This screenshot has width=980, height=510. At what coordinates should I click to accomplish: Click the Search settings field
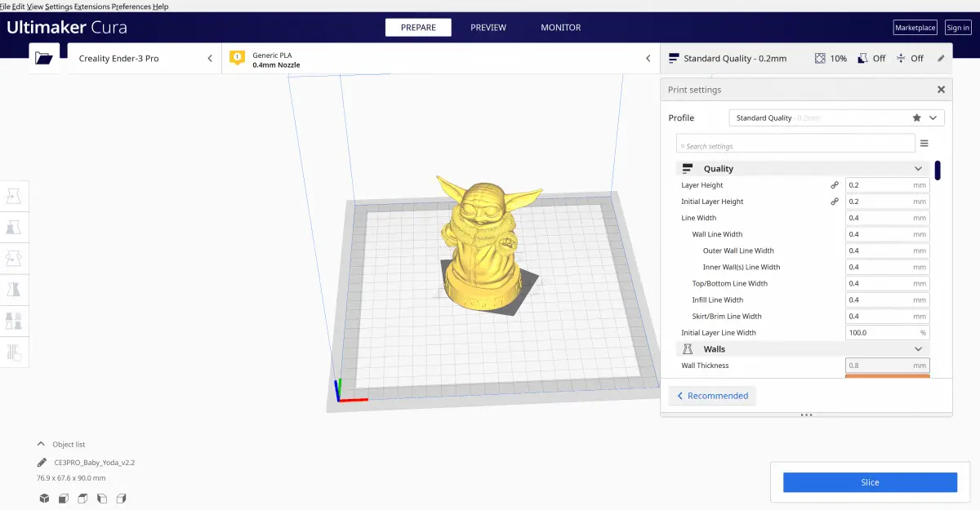coord(795,143)
